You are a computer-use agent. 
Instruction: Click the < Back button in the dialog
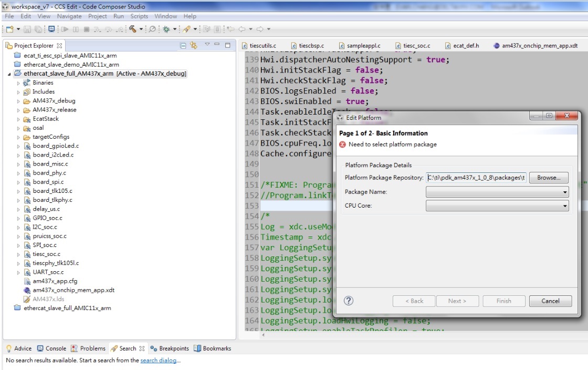tap(414, 301)
